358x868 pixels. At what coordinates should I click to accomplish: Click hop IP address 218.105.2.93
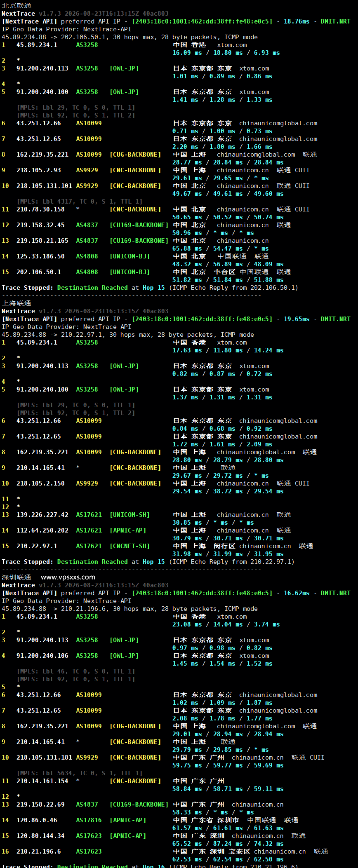[x=39, y=170]
